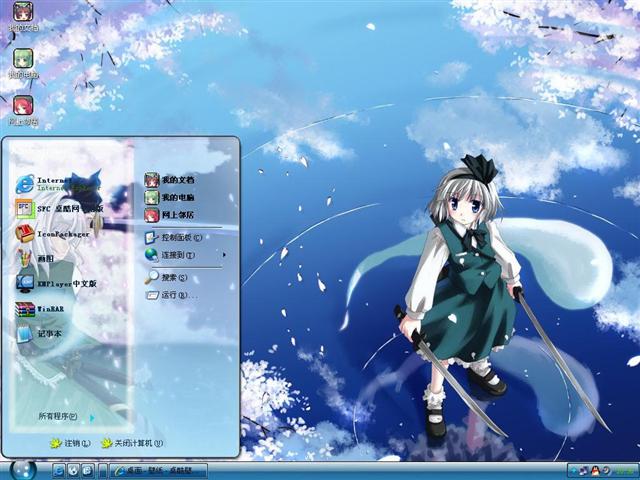Open 我的文档 in Start menu
This screenshot has height=480, width=640.
(169, 180)
